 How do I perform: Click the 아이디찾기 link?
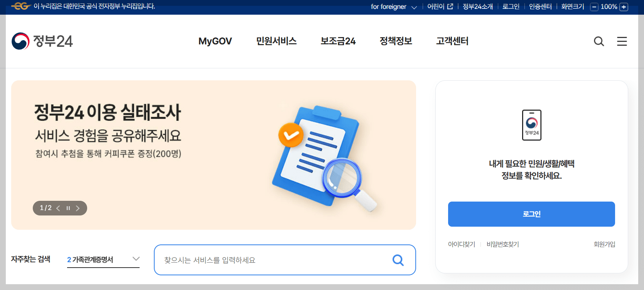point(462,244)
